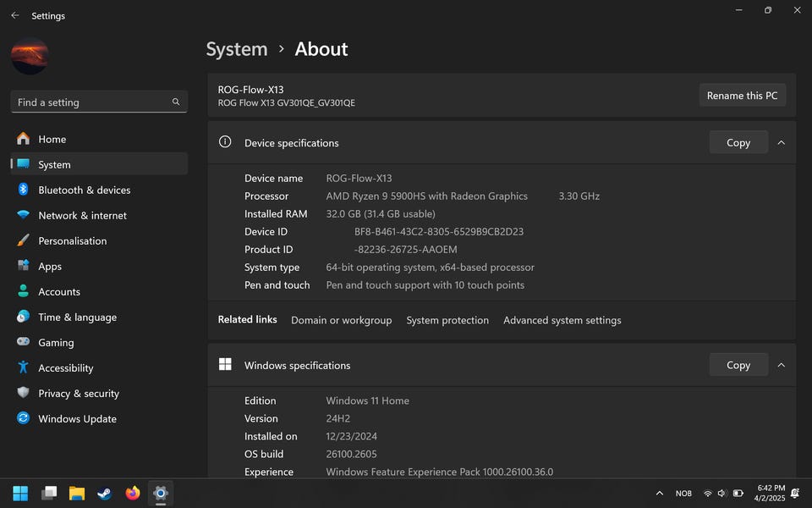Launch File Explorer from the taskbar

pos(77,493)
